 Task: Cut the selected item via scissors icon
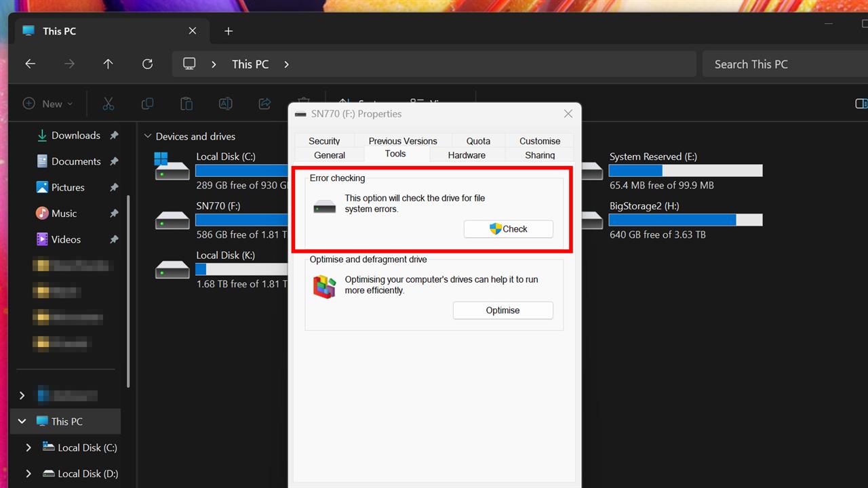coord(108,104)
